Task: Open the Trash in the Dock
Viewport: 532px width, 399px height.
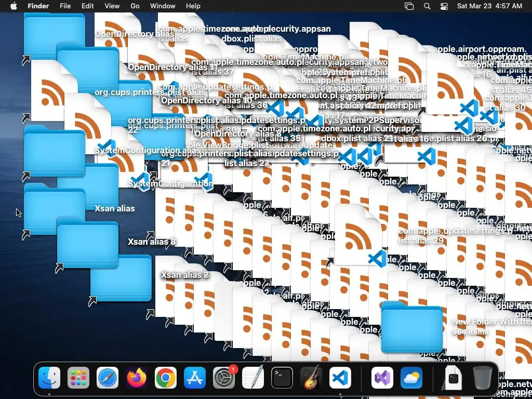Action: [x=483, y=378]
